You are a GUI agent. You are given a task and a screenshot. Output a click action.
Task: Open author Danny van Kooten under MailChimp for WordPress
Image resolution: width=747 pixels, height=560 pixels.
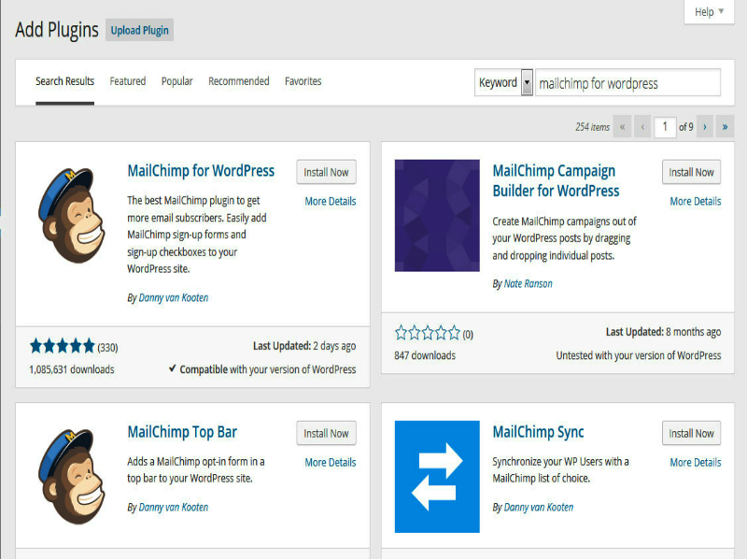(x=174, y=298)
